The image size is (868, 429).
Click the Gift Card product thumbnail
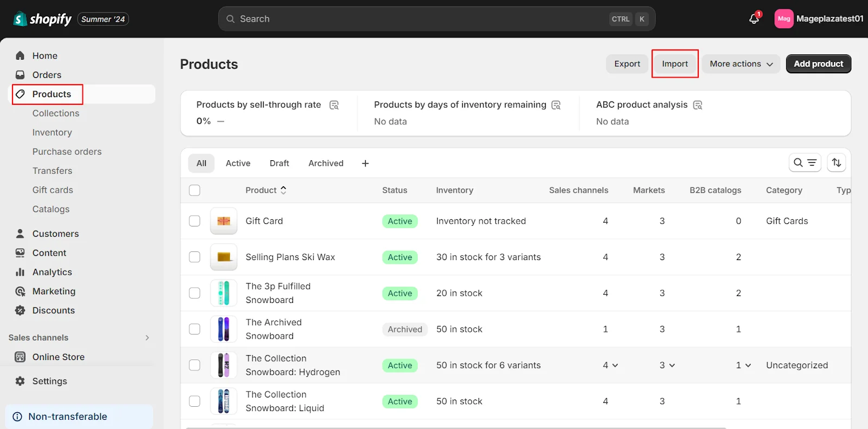click(224, 221)
